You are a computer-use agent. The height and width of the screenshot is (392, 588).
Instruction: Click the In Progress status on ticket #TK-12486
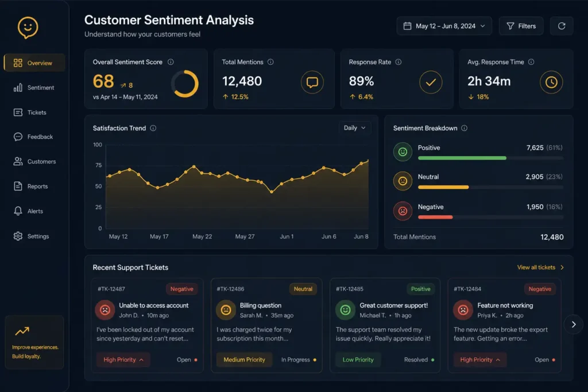[299, 360]
